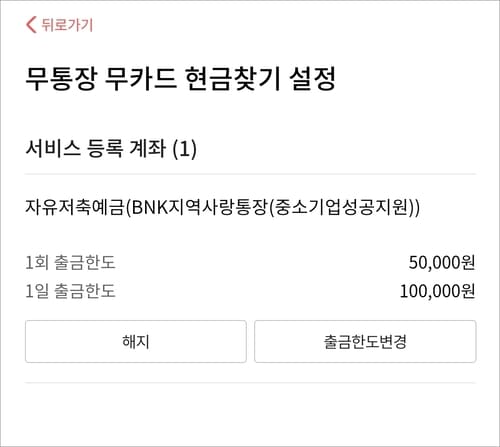This screenshot has height=447, width=500.
Task: Select the page title 무통장 무카드 현금찾기 설정
Action: (180, 79)
